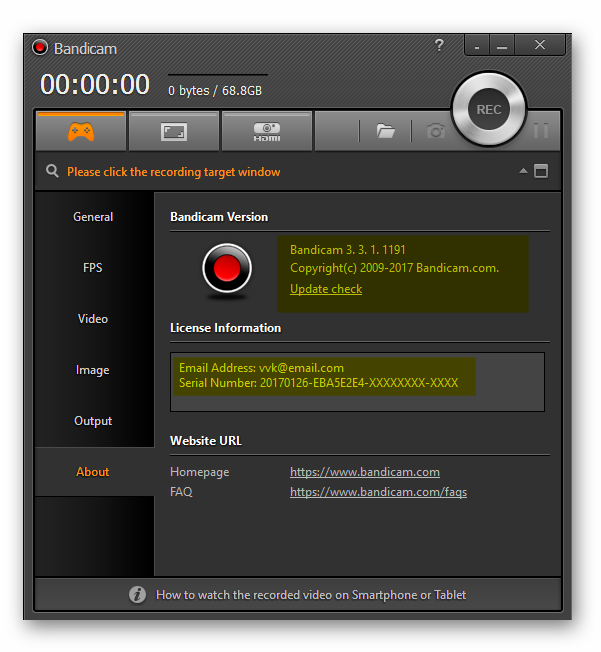Image resolution: width=601 pixels, height=652 pixels.
Task: Select the HDMI Device Recording mode
Action: tap(266, 131)
